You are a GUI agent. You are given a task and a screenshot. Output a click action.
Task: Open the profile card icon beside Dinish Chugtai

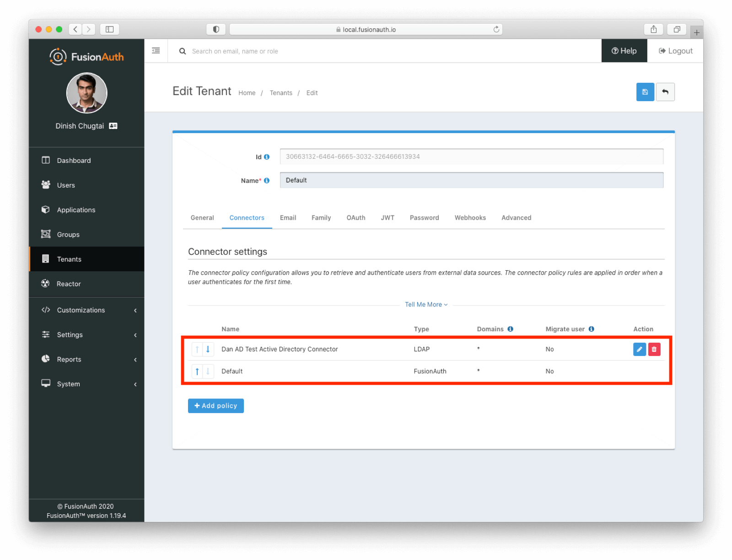coord(113,126)
